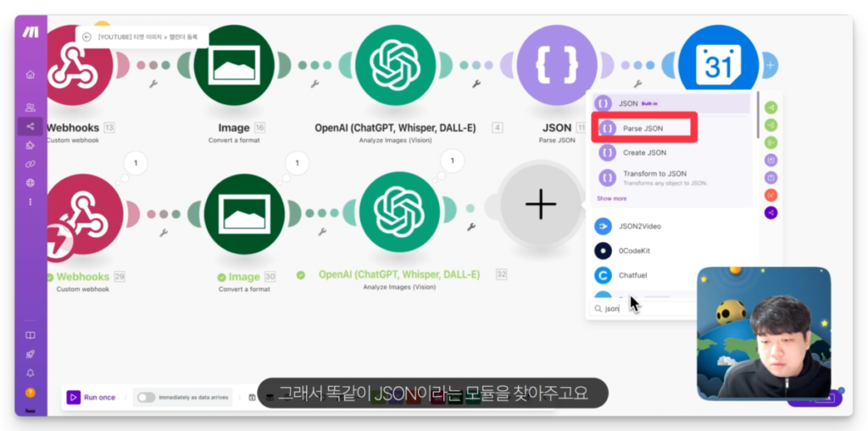The width and height of the screenshot is (868, 431).
Task: Open the 0CodeKit app entry
Action: pyautogui.click(x=603, y=251)
